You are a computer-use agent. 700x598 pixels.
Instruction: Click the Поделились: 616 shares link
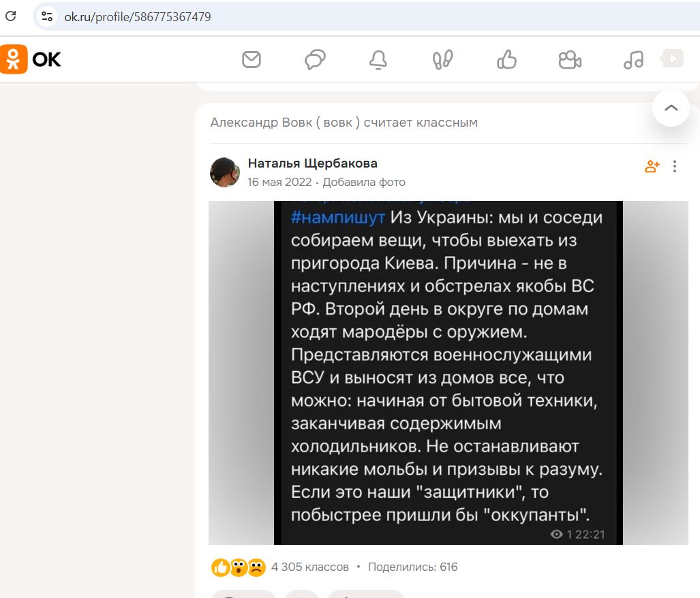[412, 567]
